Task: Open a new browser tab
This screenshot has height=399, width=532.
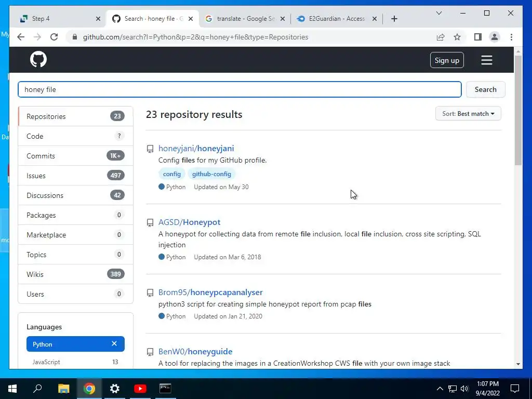Action: 394,19
